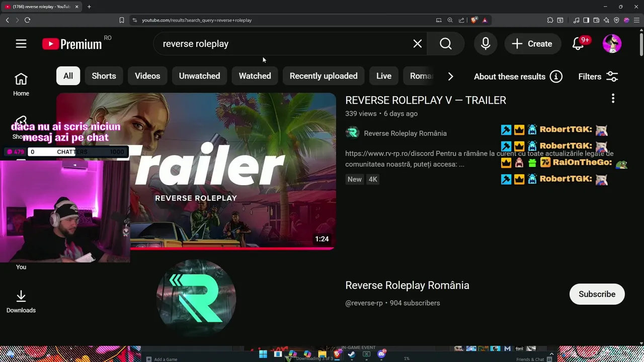The height and width of the screenshot is (362, 644).
Task: Open the browser main menu
Action: [636, 20]
